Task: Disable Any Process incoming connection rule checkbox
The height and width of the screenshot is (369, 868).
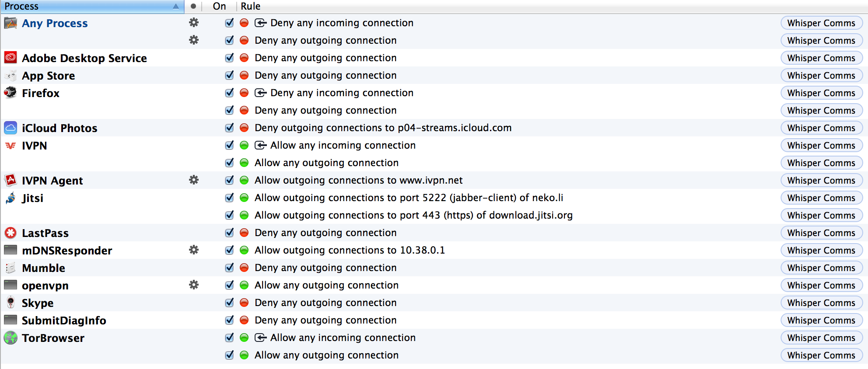Action: coord(229,23)
